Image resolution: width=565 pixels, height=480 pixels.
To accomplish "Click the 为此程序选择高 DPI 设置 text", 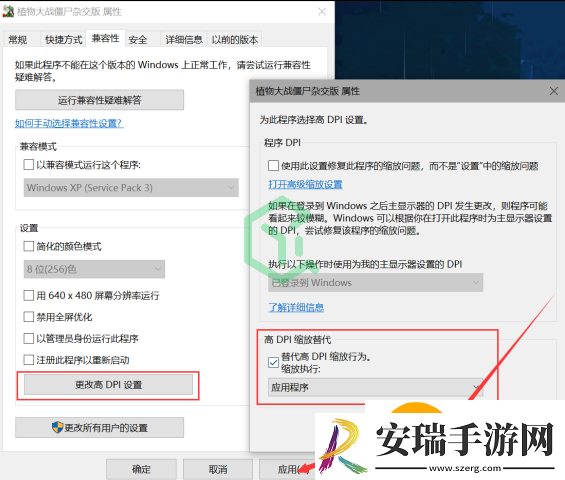I will pos(313,120).
